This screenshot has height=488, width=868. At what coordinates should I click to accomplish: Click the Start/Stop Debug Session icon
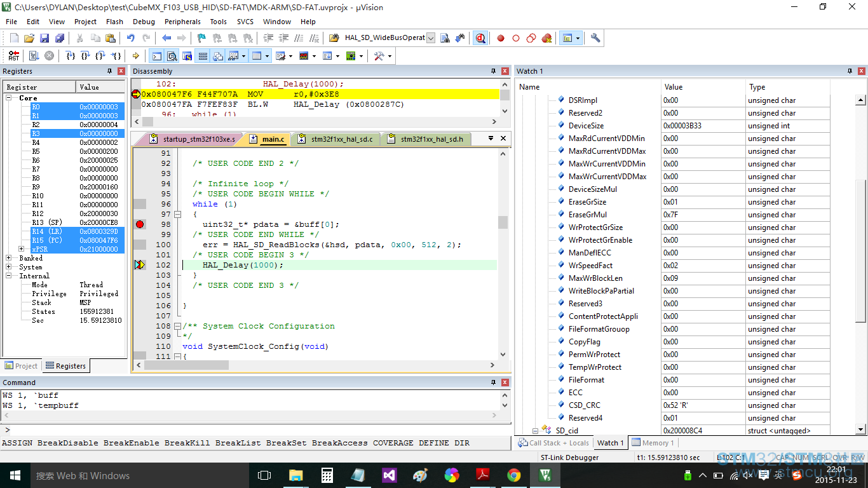pyautogui.click(x=480, y=38)
